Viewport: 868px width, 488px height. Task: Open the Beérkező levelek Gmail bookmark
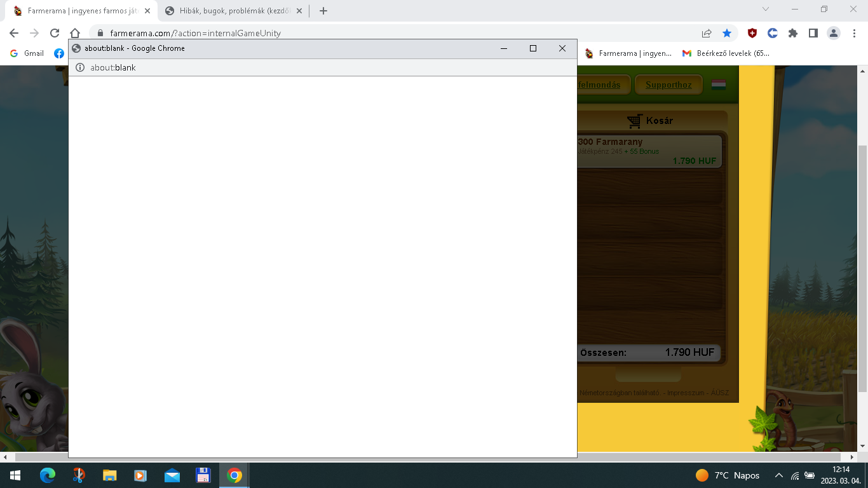coord(726,53)
